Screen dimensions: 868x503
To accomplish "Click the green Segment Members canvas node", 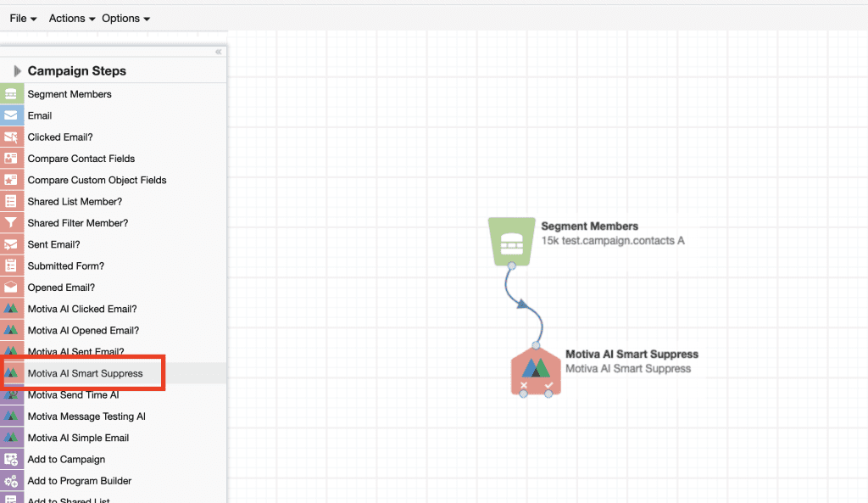I will click(x=510, y=240).
